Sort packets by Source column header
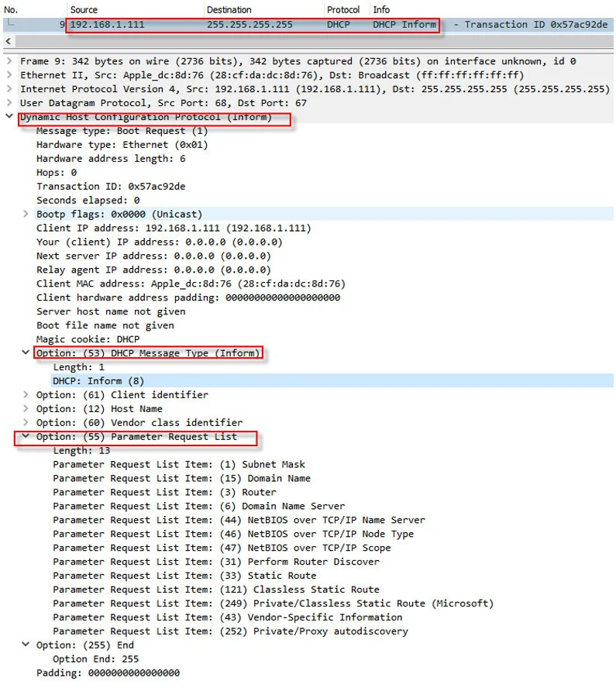The width and height of the screenshot is (616, 691). [x=84, y=10]
